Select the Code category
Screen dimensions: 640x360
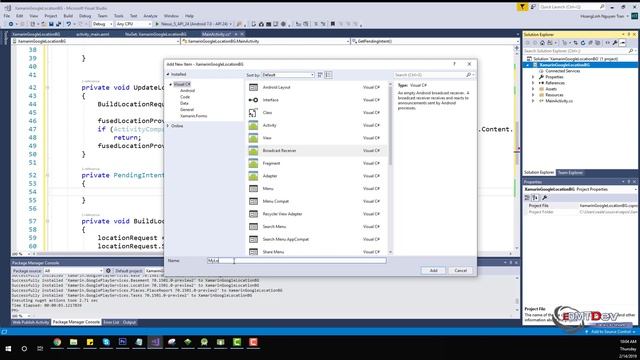tap(185, 97)
